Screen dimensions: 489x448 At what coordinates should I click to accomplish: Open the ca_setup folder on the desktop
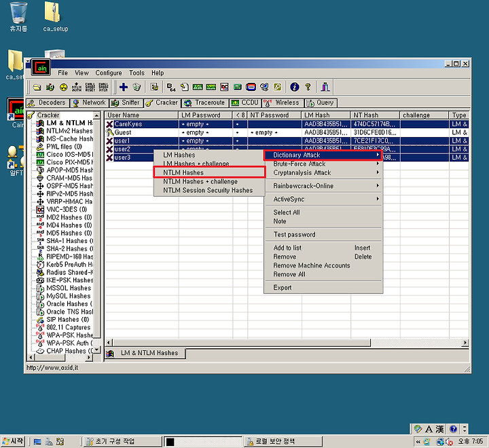pos(55,16)
